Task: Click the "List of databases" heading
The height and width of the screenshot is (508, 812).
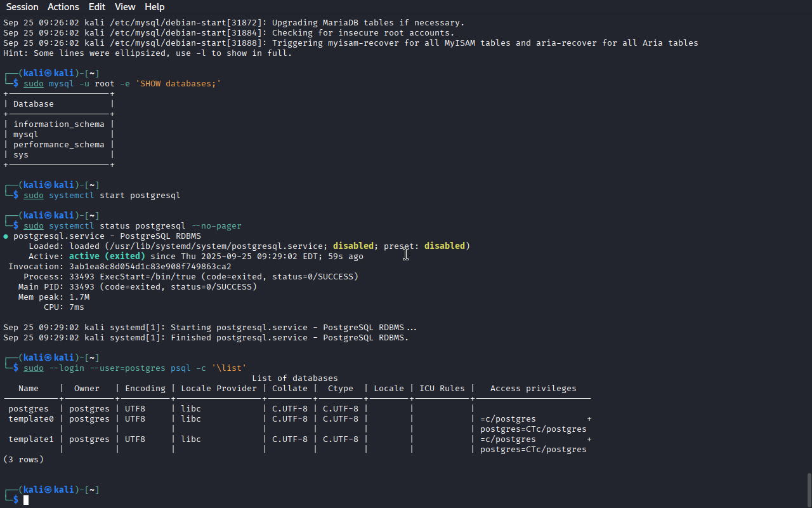Action: tap(295, 378)
